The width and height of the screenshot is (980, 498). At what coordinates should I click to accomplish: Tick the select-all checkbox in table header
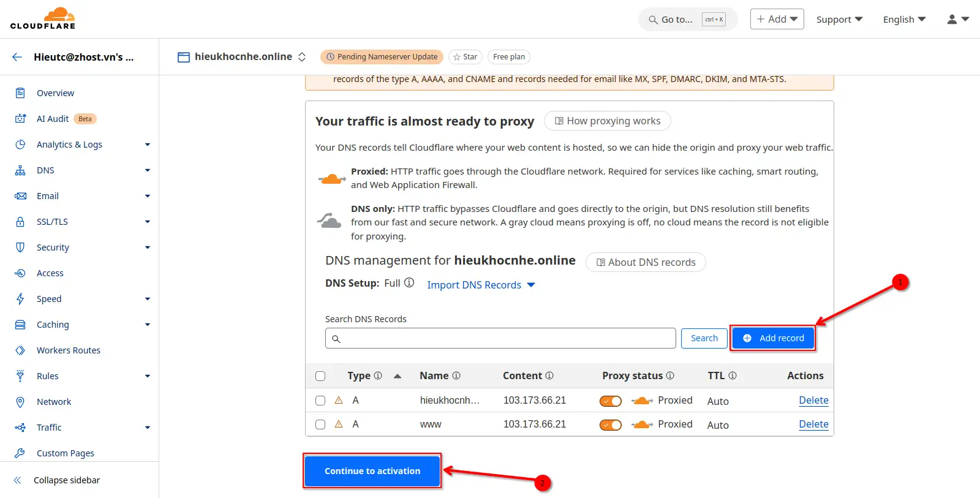click(x=320, y=376)
